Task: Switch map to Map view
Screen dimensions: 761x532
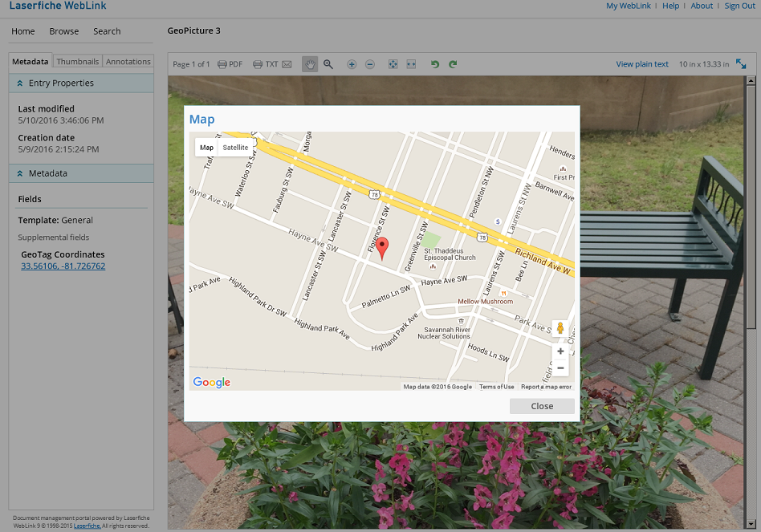Action: [x=206, y=148]
